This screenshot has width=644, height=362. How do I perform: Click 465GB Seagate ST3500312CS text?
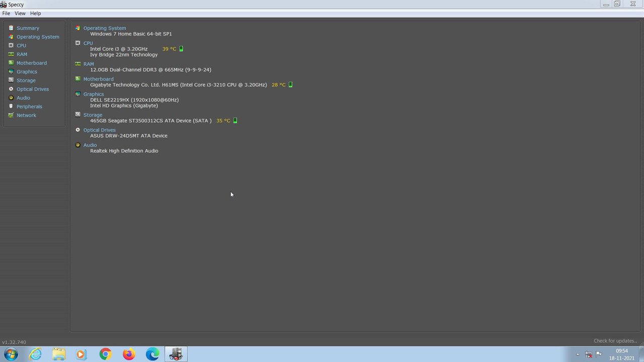click(151, 121)
